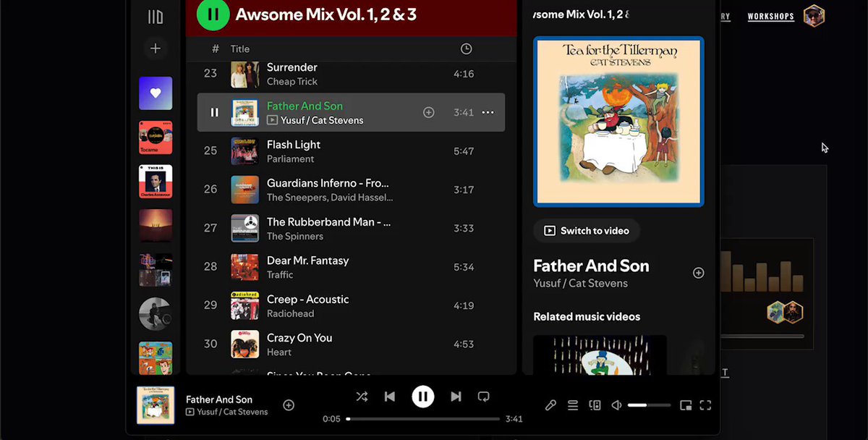This screenshot has height=440, width=868.
Task: Click album thumbnail in bottom player bar
Action: pos(156,405)
